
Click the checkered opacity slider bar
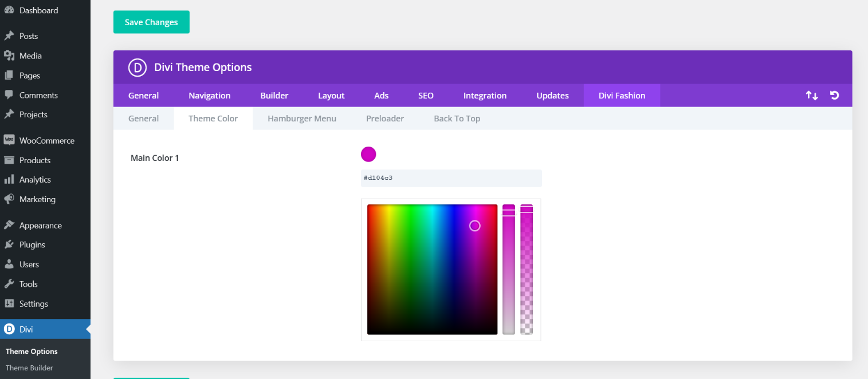click(527, 269)
